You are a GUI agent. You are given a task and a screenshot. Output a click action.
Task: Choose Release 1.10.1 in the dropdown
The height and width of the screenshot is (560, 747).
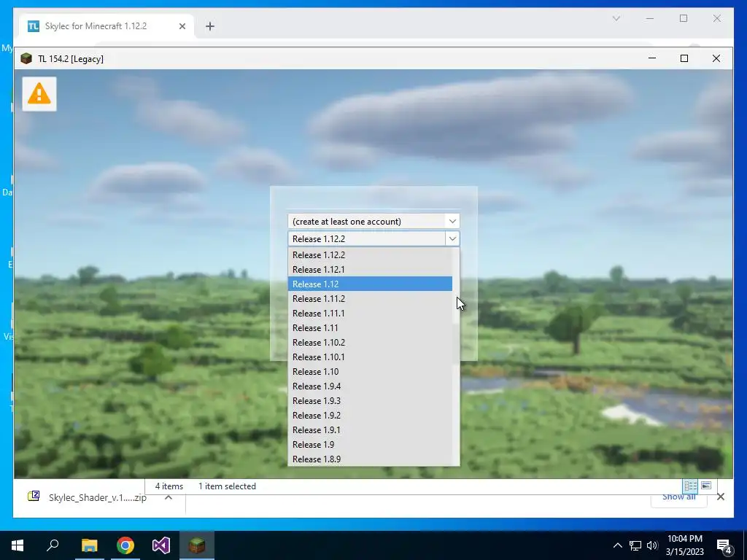(x=370, y=357)
